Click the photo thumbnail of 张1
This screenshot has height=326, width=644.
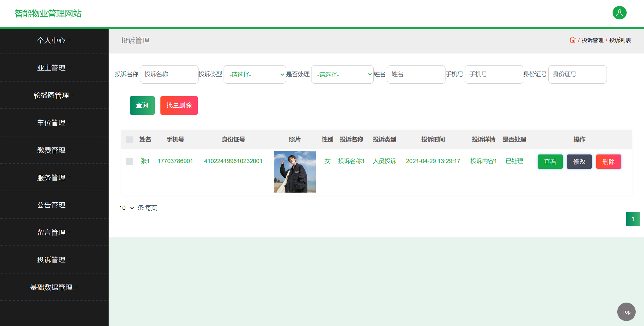(x=295, y=172)
